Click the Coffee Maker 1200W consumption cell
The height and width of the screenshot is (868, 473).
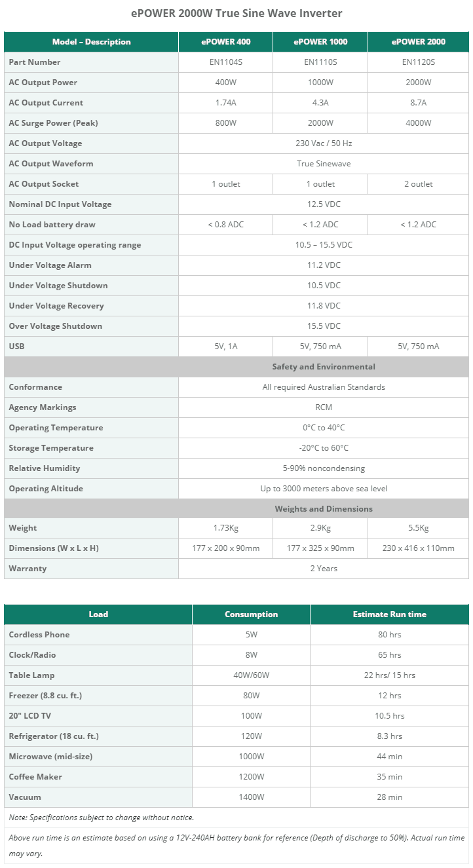[x=251, y=777]
